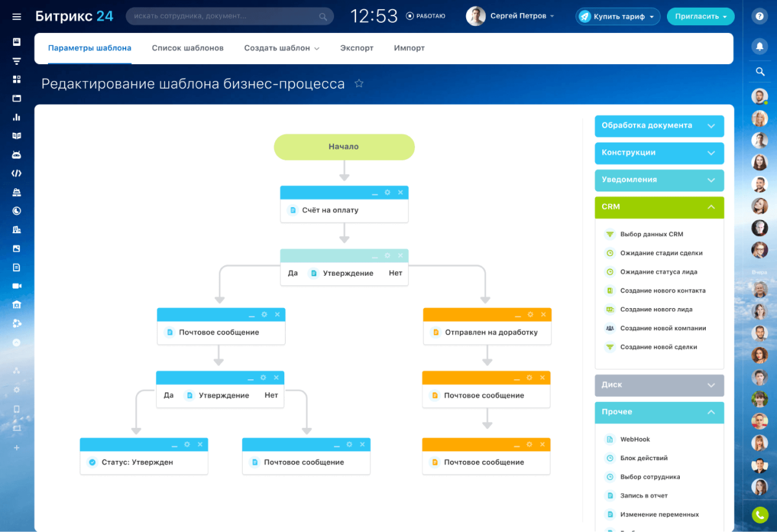Click the video camera icon in left sidebar
The width and height of the screenshot is (777, 532).
click(x=16, y=285)
